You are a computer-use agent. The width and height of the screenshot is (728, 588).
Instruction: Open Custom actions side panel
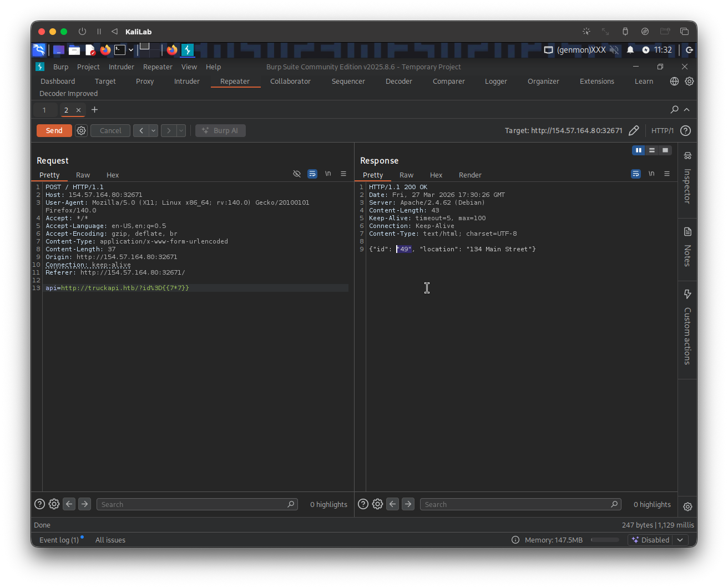[x=687, y=327]
